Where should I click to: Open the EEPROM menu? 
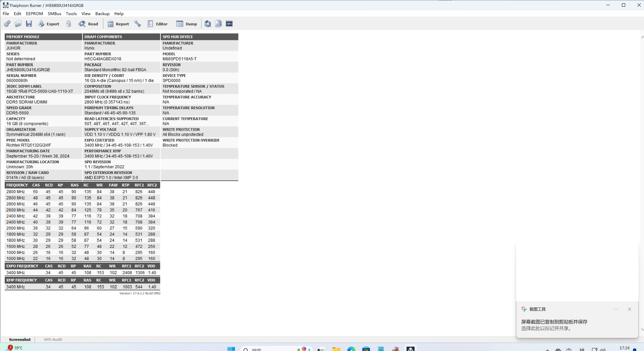35,14
